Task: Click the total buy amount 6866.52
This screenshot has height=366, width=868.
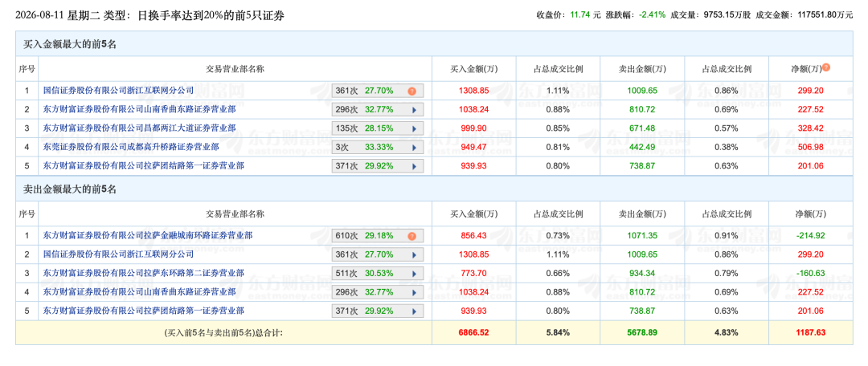Action: 473,333
